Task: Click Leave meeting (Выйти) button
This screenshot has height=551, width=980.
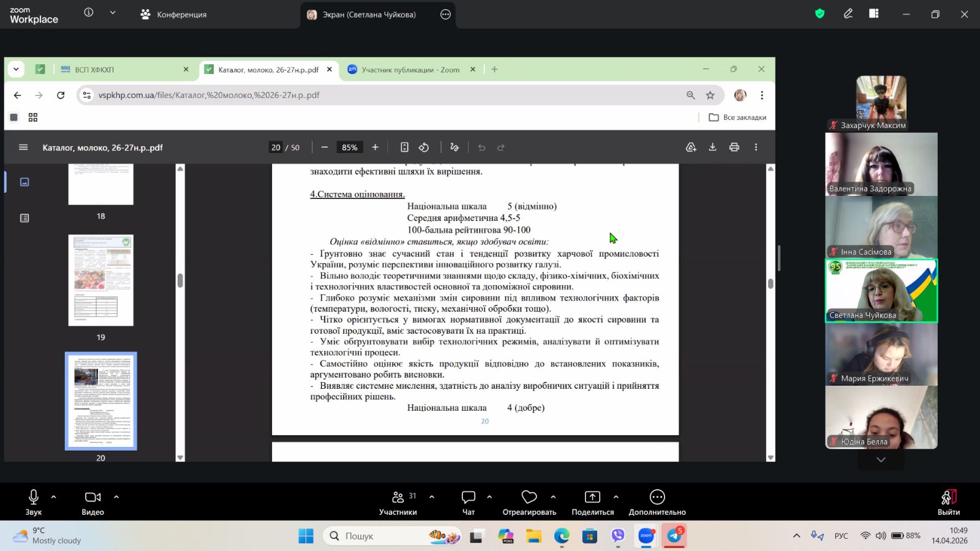Action: 948,502
